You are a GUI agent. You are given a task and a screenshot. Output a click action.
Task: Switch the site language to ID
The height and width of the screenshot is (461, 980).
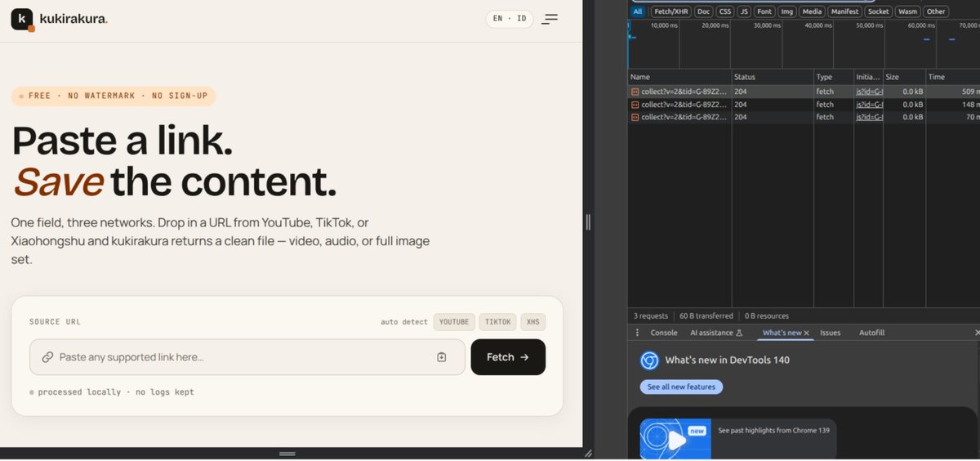tap(521, 19)
